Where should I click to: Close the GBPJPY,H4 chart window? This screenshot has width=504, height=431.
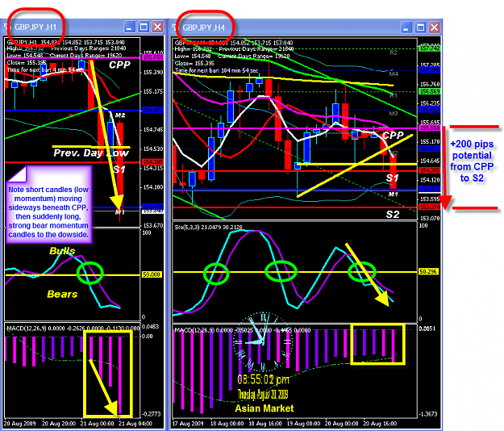[x=435, y=27]
